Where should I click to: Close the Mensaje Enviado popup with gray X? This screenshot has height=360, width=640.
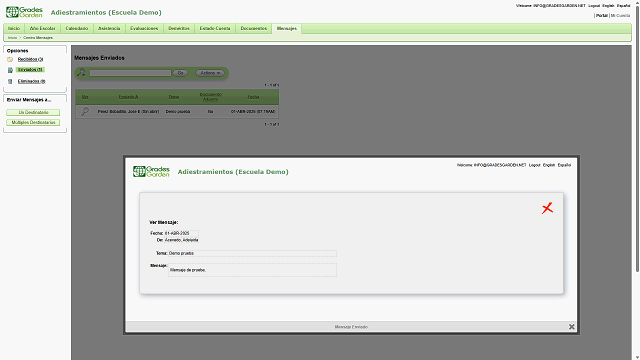point(571,327)
